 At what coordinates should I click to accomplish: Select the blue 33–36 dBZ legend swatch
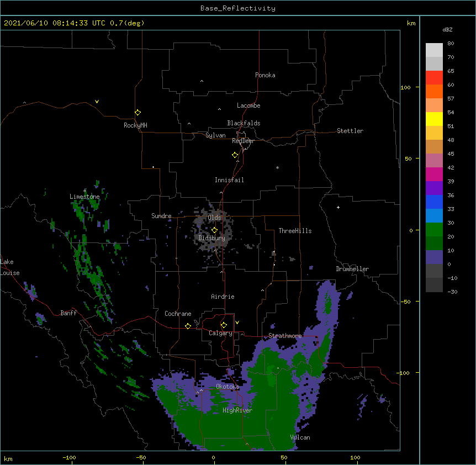(x=434, y=202)
